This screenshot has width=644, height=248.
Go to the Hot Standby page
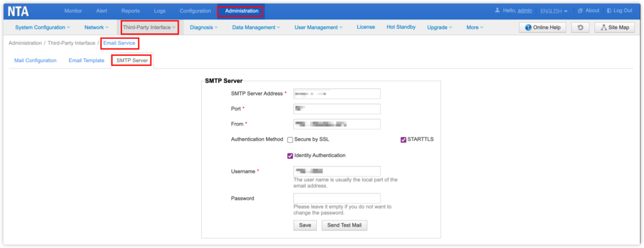point(401,27)
